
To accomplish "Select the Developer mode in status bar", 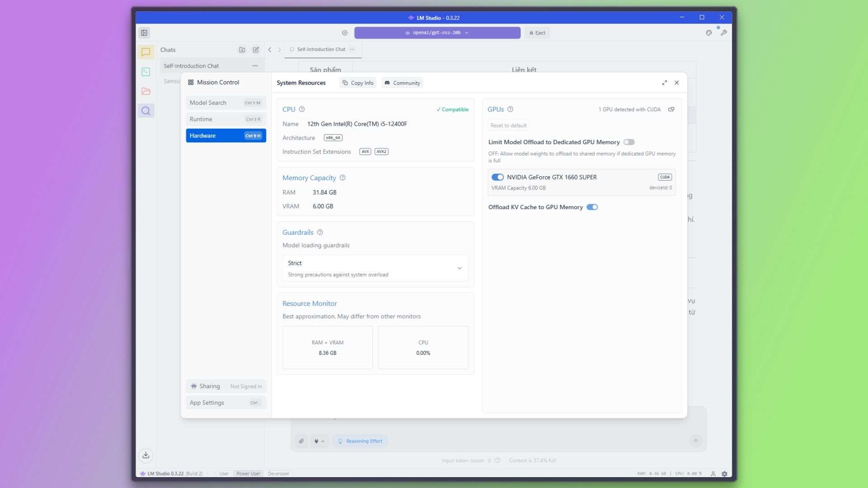I will [x=278, y=474].
